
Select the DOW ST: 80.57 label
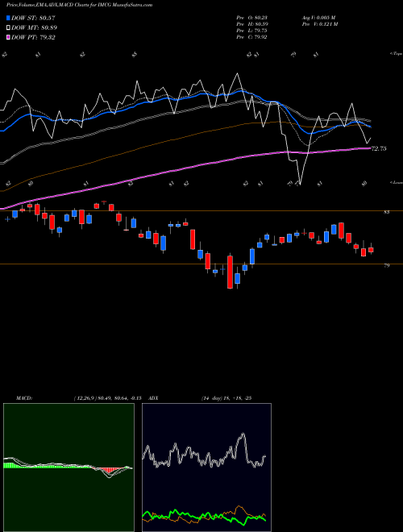33,18
